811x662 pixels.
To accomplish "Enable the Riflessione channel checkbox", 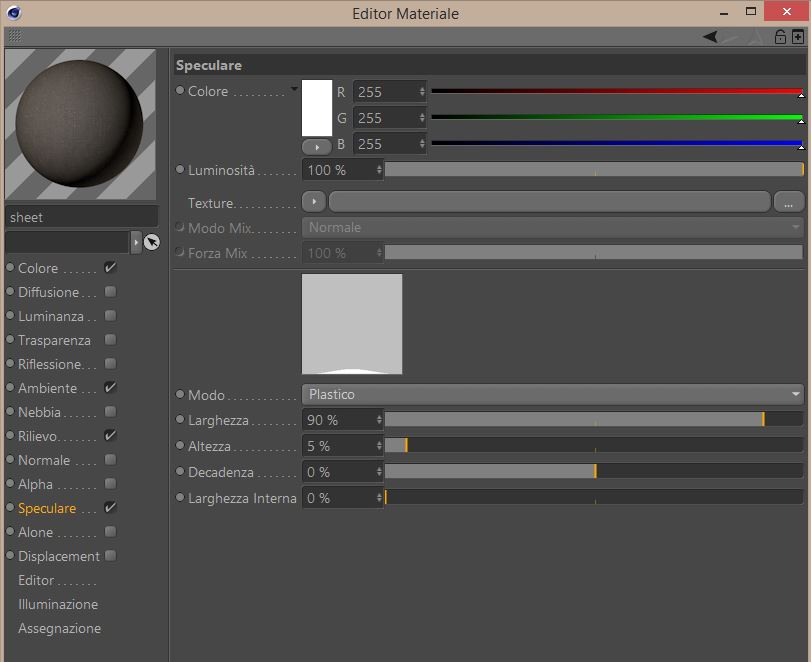I will [x=110, y=364].
